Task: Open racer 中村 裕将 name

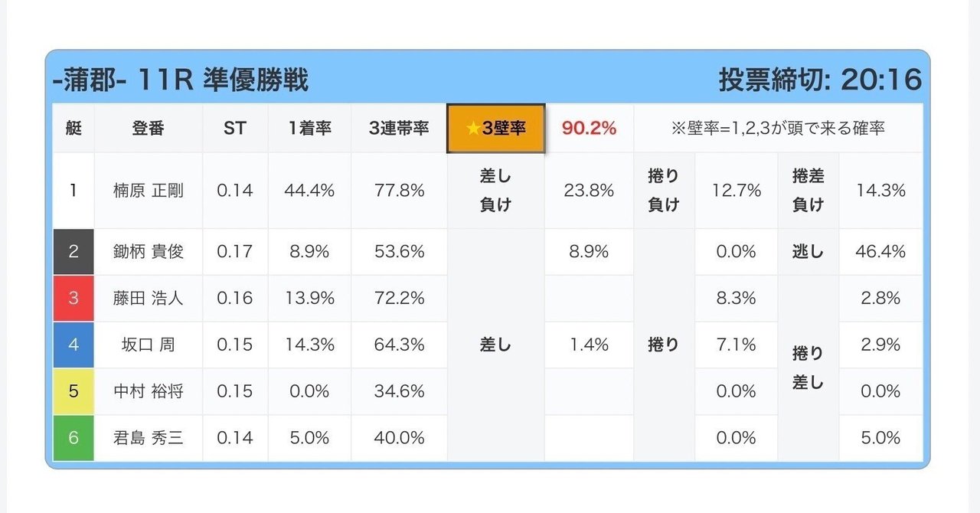Action: tap(149, 391)
